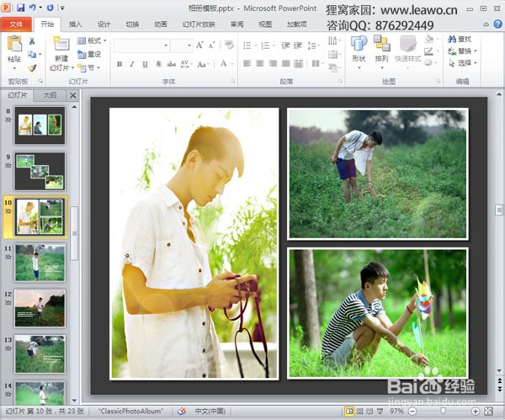Click the Save icon in quick access toolbar
This screenshot has width=505, height=420.
pos(20,8)
